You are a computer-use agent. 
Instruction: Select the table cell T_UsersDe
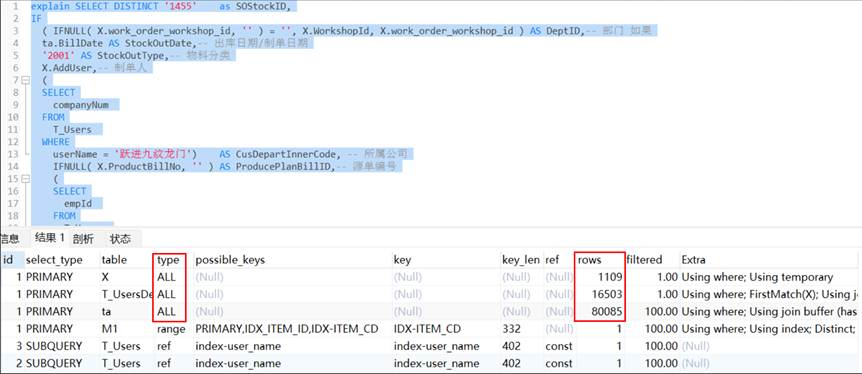click(x=127, y=294)
